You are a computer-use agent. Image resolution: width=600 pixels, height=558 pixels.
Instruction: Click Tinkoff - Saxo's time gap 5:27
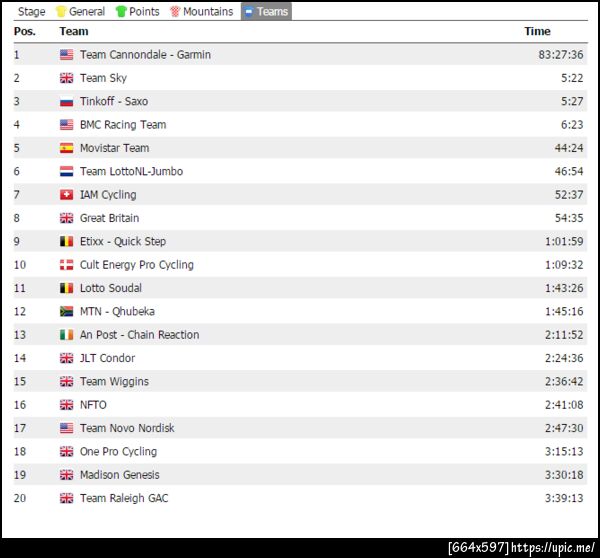572,101
